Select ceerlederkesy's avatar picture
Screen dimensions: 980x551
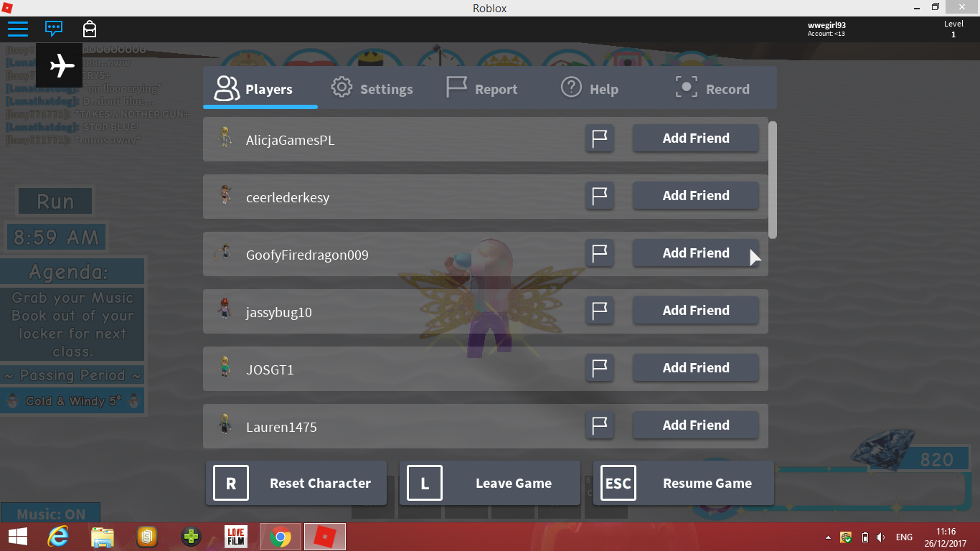pyautogui.click(x=225, y=195)
